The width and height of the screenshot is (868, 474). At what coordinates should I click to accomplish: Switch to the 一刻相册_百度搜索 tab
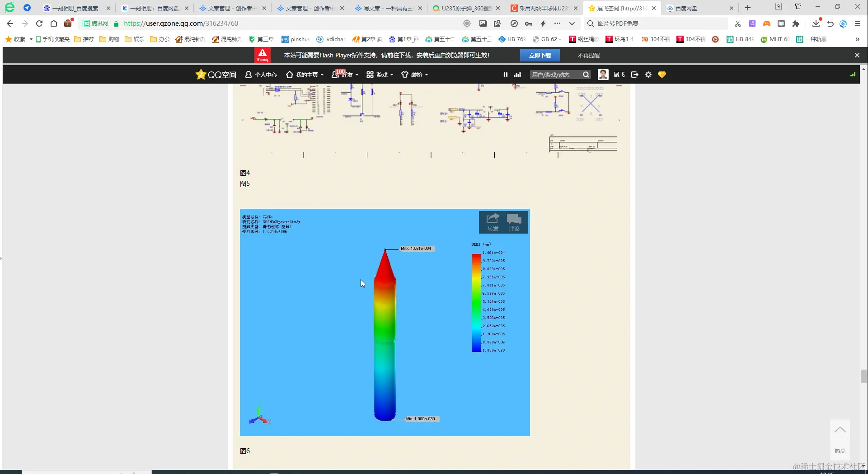click(77, 8)
